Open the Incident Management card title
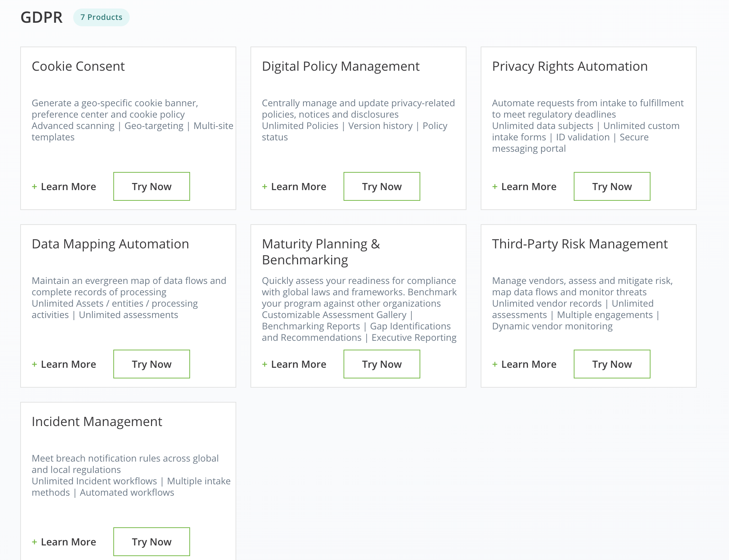Screen dimensions: 729x560 97,422
